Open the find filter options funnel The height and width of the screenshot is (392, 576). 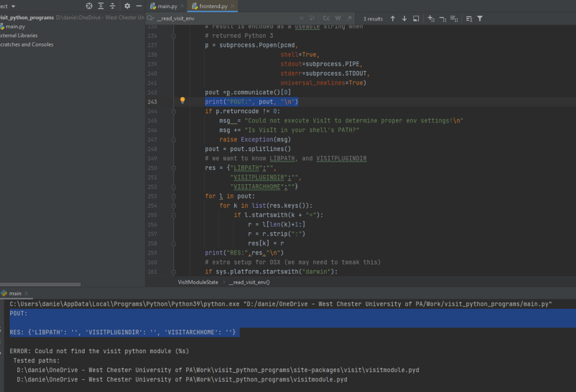coord(480,18)
